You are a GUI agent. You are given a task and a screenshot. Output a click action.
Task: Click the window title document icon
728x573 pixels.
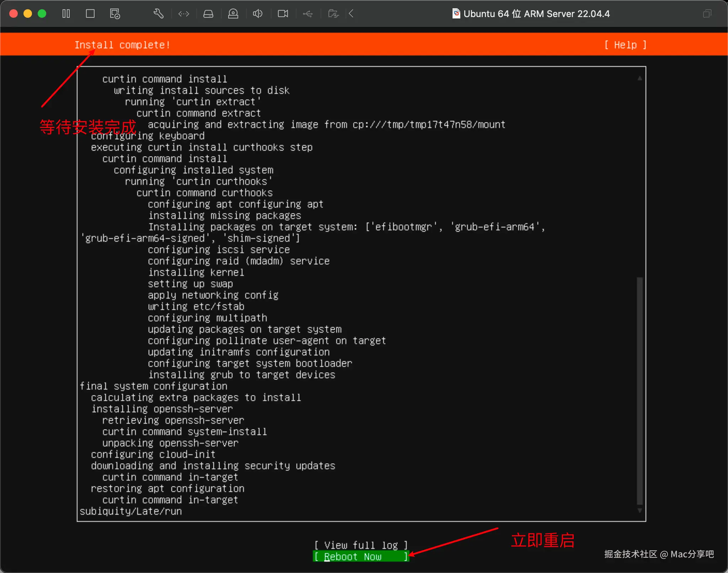[x=456, y=14]
